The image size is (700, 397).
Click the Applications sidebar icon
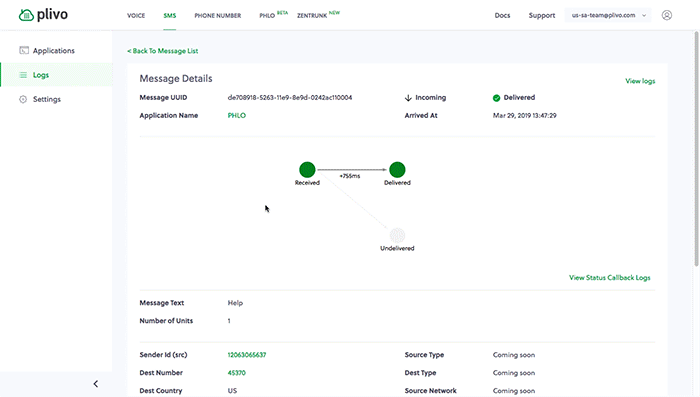[x=24, y=50]
